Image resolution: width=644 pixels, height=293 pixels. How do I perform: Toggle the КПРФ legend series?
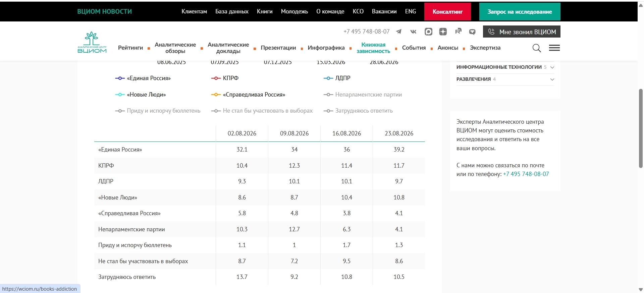[225, 78]
